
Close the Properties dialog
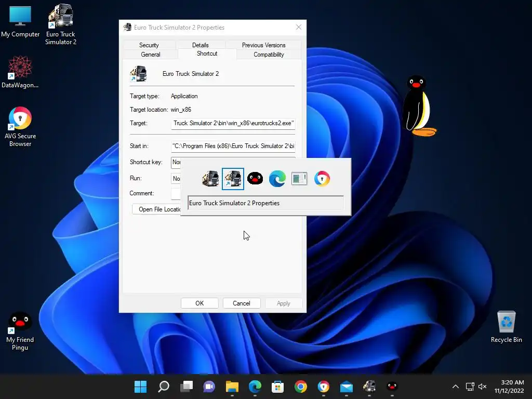299,27
